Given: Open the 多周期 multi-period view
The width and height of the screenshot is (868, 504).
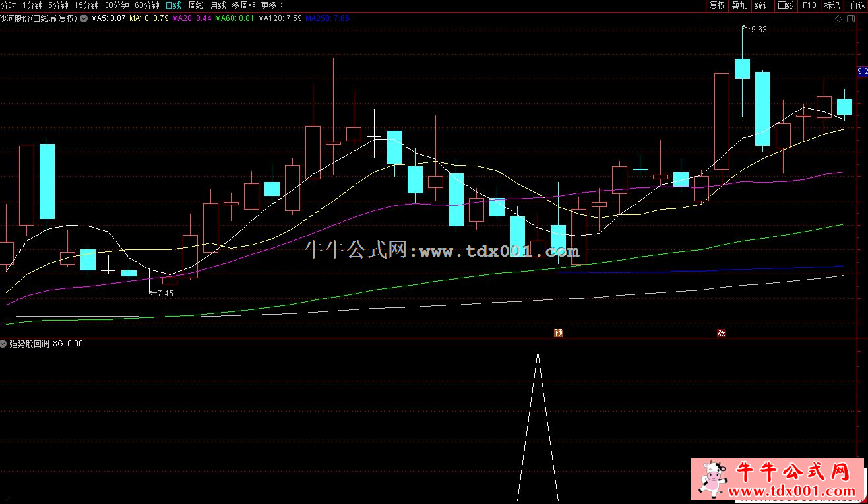Looking at the screenshot, I should pyautogui.click(x=243, y=5).
